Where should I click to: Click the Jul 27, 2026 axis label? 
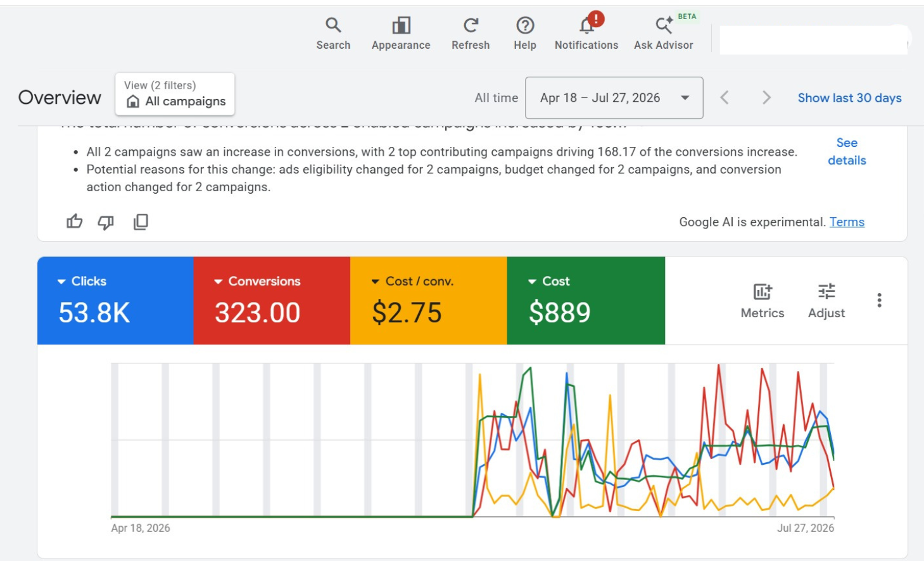(x=806, y=528)
